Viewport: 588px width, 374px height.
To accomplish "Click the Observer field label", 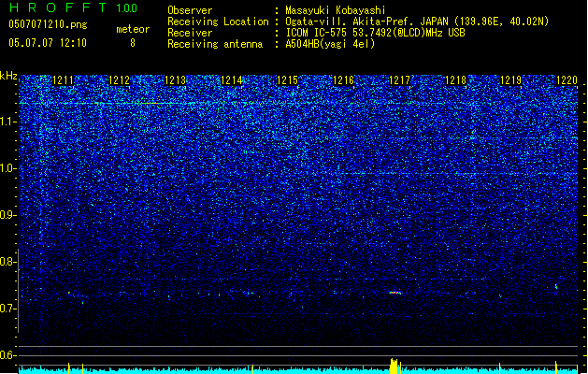I will [x=190, y=10].
